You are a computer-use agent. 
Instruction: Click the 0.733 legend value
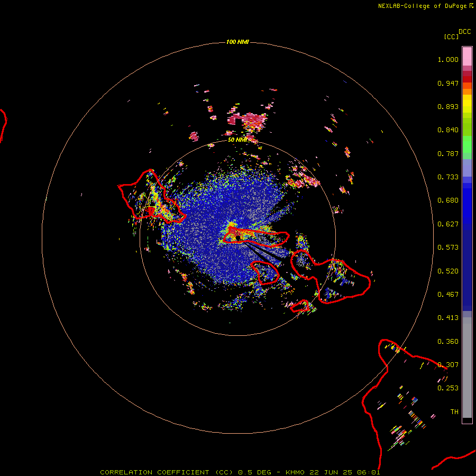448,177
